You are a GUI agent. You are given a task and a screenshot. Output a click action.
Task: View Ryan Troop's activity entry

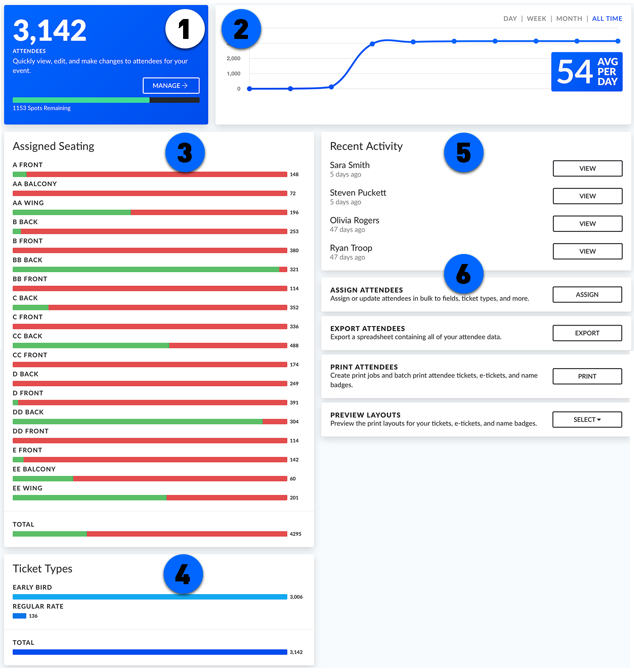(x=587, y=251)
